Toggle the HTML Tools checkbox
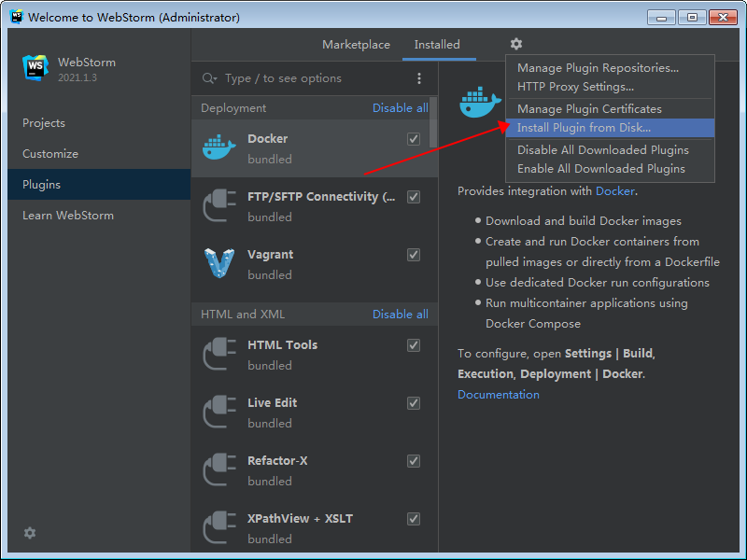747x560 pixels. coord(414,345)
